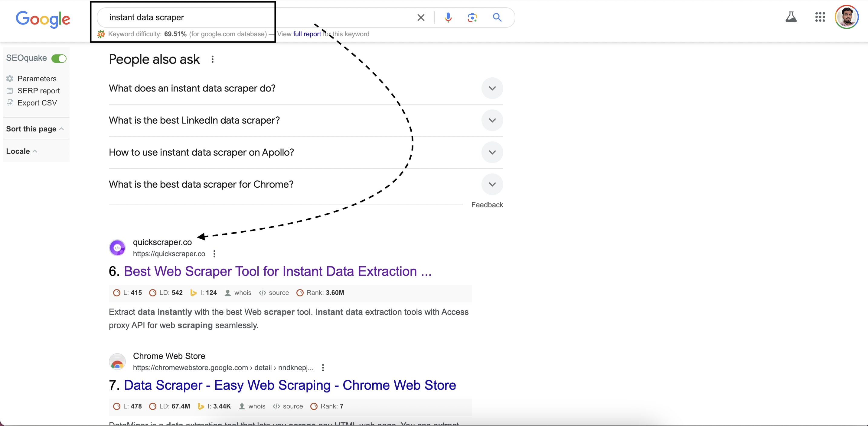Click Rank: 3.60M parameter
The height and width of the screenshot is (426, 868).
pos(320,293)
